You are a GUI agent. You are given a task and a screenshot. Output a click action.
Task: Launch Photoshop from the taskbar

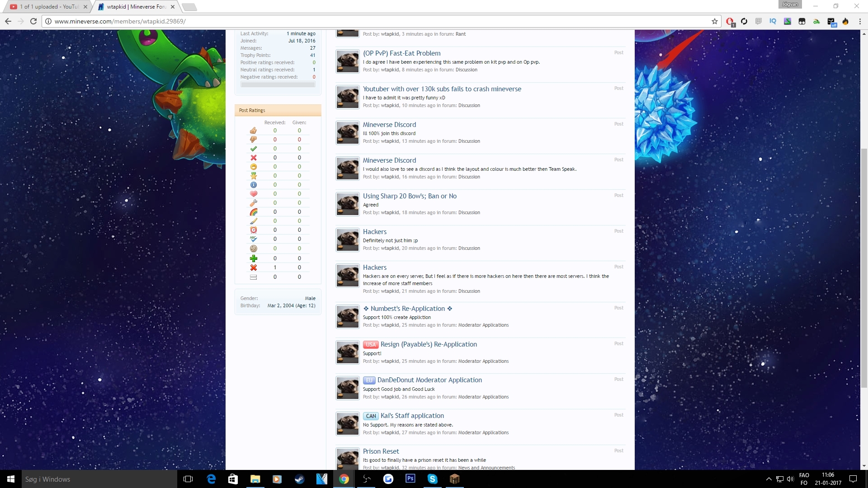tap(410, 479)
